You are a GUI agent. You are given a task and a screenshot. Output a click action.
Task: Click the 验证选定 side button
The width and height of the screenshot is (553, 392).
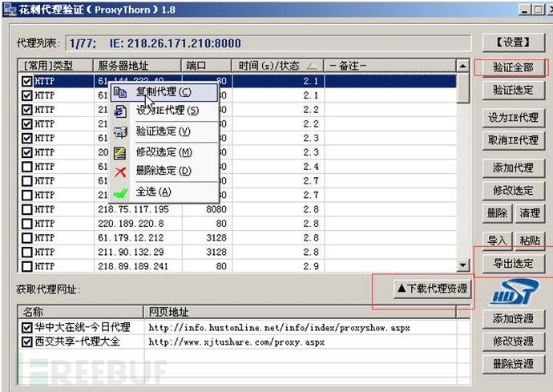pos(514,91)
